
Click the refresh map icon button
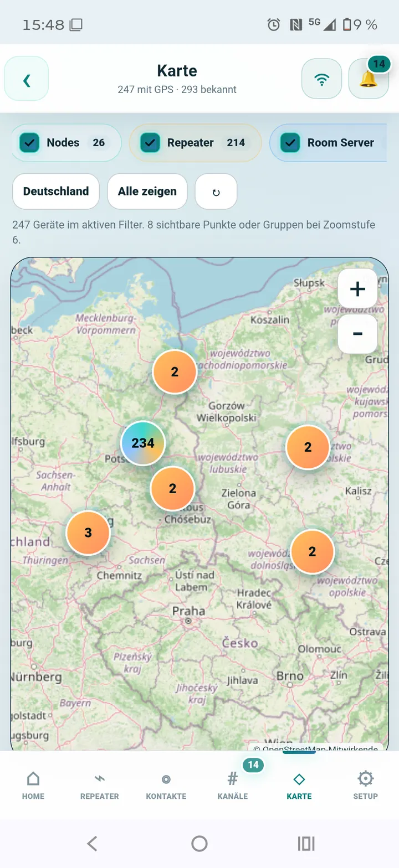pyautogui.click(x=216, y=192)
